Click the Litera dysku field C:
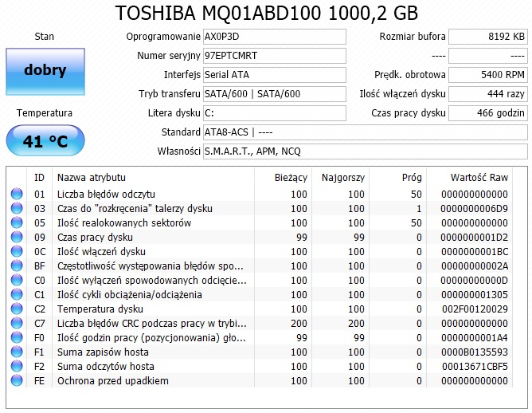This screenshot has height=413, width=532. 275,112
